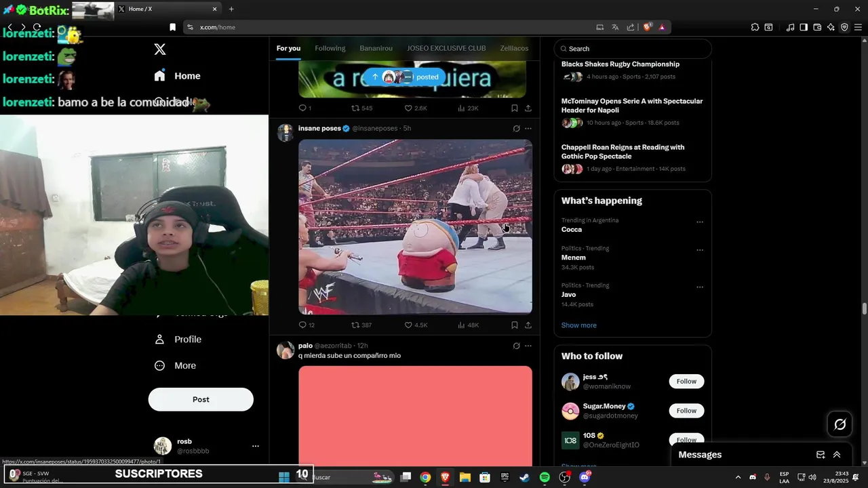The image size is (868, 488).
Task: Open the browser hamburger menu
Action: click(x=858, y=27)
